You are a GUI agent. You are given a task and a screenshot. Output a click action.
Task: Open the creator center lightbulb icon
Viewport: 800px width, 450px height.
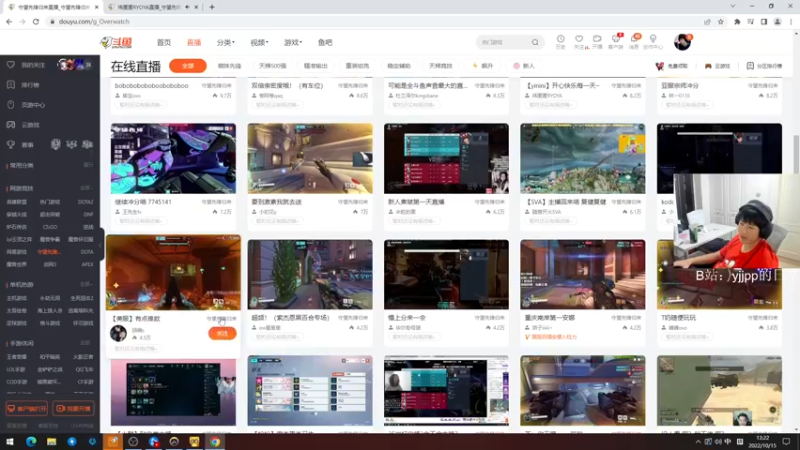(x=653, y=42)
